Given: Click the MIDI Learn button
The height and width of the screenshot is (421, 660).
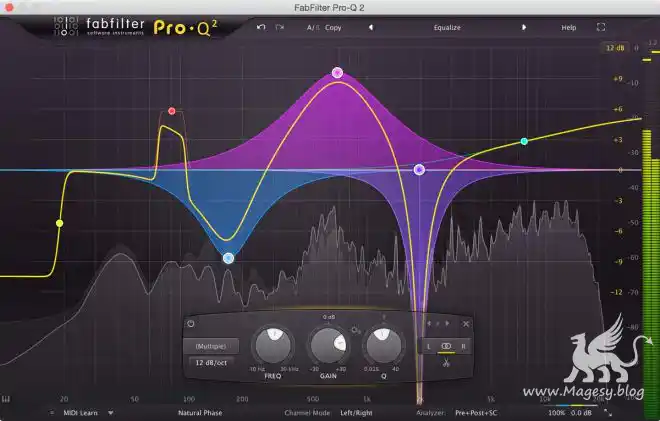Looking at the screenshot, I should click(80, 413).
